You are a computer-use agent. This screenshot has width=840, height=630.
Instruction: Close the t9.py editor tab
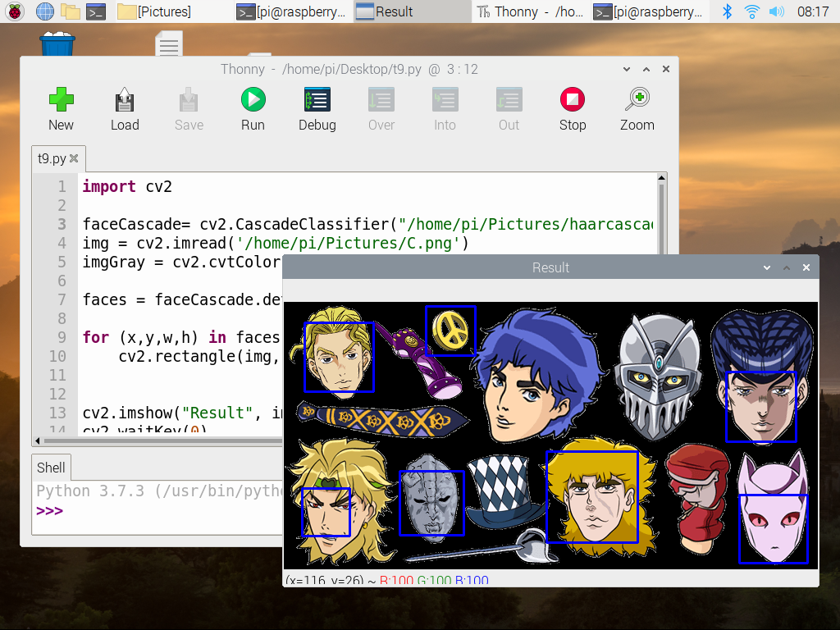(74, 158)
